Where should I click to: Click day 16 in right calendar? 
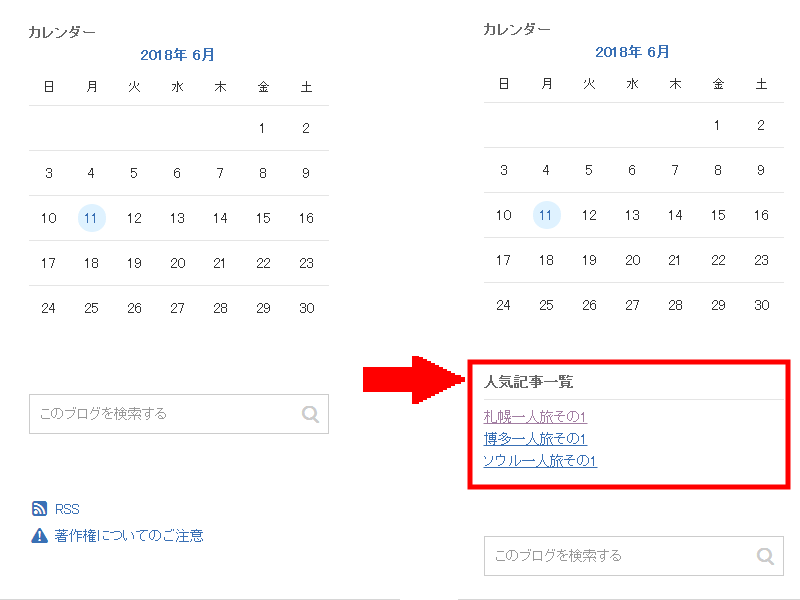click(761, 215)
